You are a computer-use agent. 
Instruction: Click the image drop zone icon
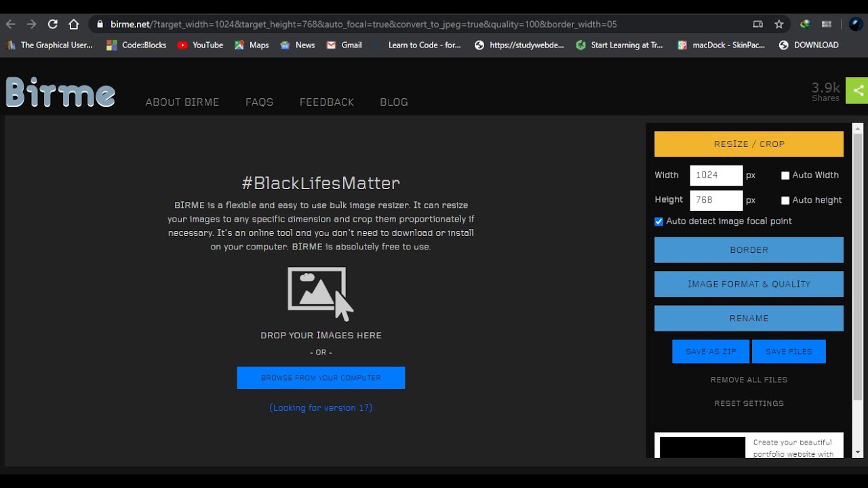point(320,293)
